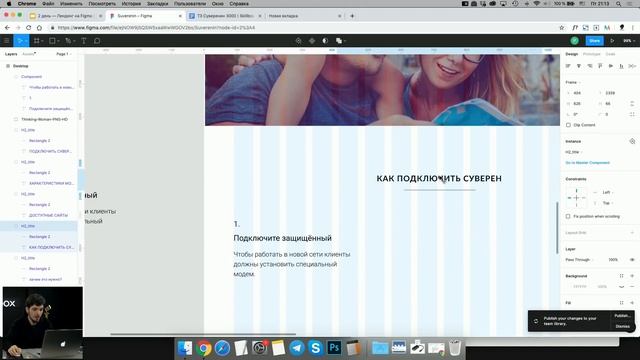Add a new Fill with plus icon
Screen dimensions: 640x360
coord(632,303)
